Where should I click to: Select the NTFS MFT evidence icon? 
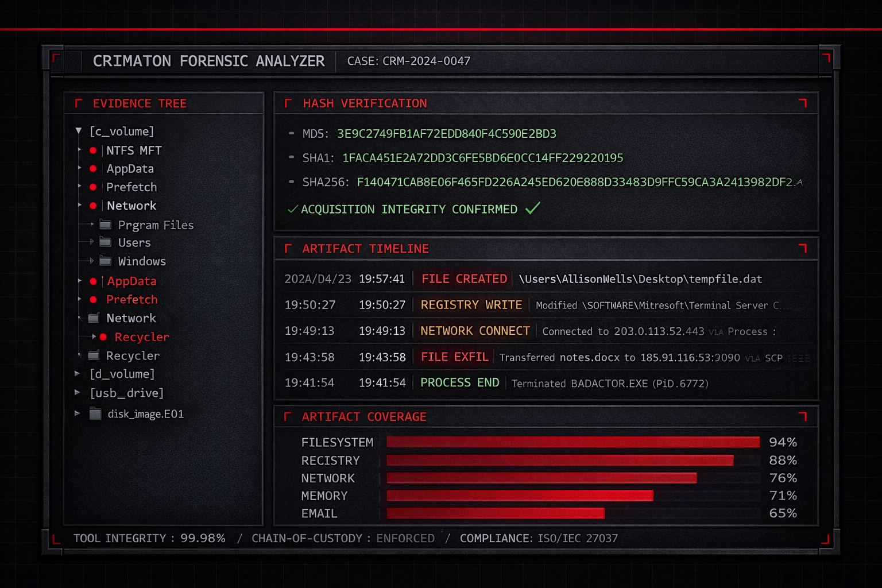[x=94, y=150]
